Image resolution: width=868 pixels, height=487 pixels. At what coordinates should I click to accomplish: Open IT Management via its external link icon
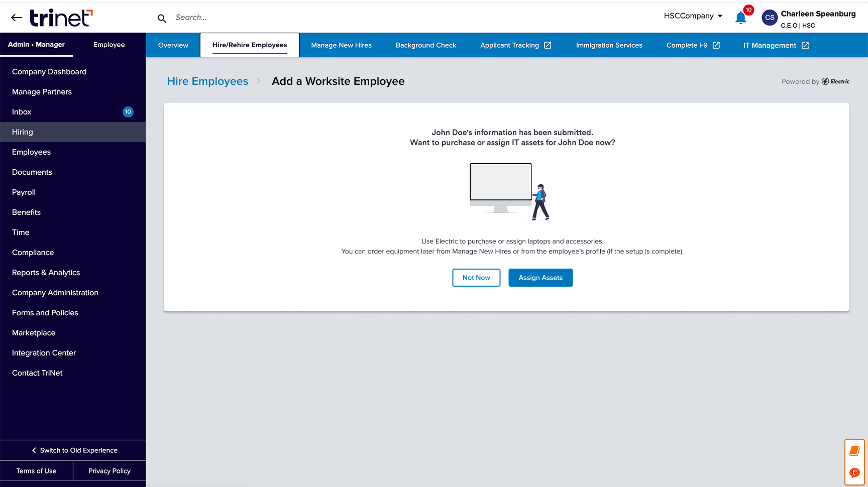coord(806,45)
